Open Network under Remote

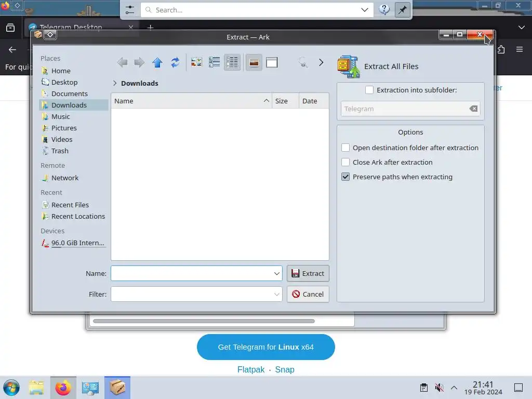point(74,178)
